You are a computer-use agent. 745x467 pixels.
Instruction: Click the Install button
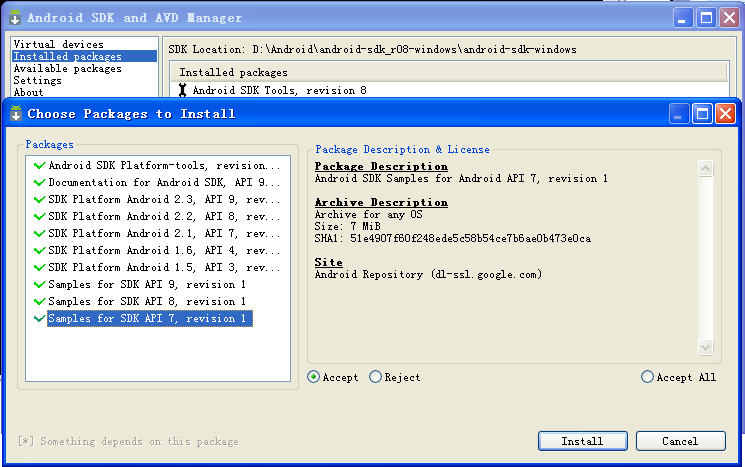coord(583,441)
